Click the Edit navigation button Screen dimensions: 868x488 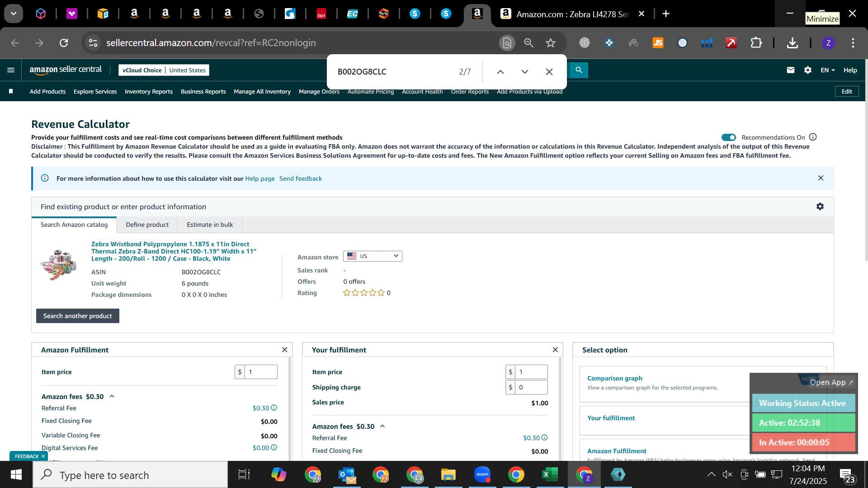tap(847, 91)
